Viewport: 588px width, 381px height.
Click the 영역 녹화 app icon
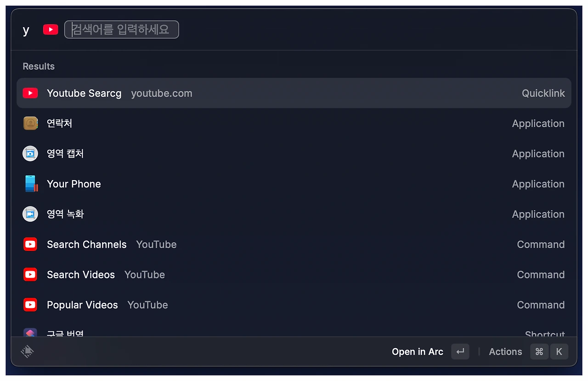click(30, 214)
